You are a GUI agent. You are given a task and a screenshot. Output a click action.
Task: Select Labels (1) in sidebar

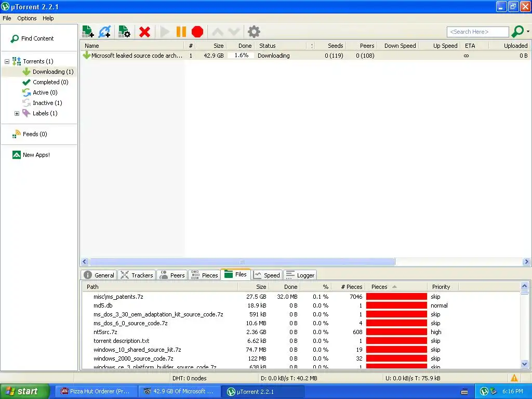pyautogui.click(x=45, y=113)
